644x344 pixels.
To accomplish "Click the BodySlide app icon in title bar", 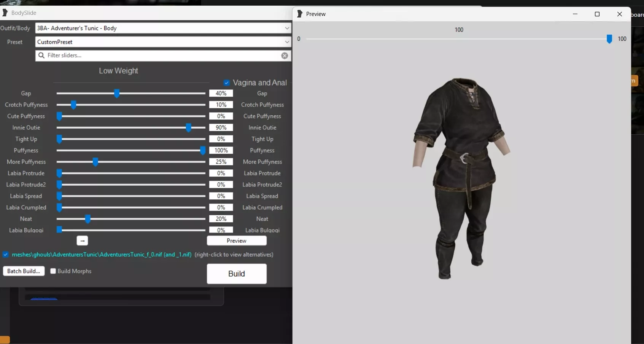I will 5,13.
